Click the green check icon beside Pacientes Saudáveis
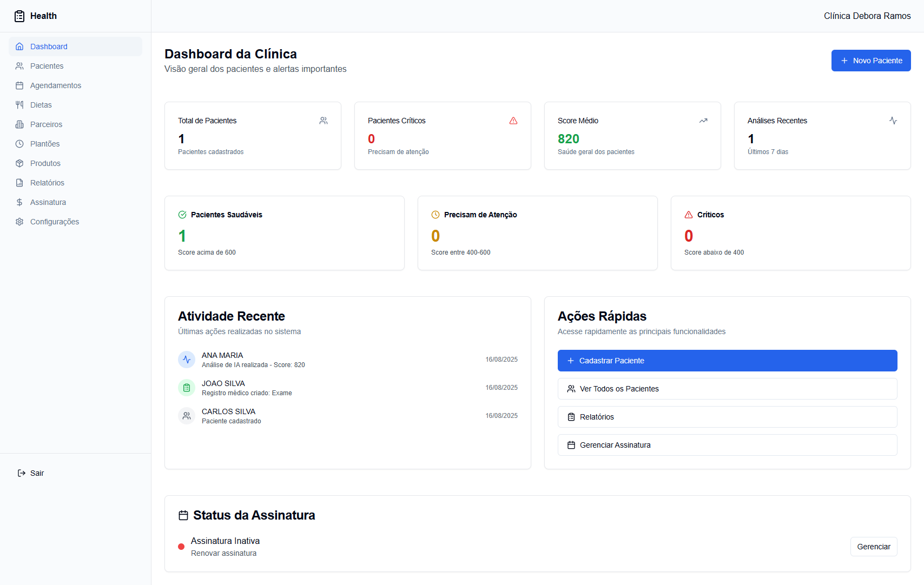 182,215
